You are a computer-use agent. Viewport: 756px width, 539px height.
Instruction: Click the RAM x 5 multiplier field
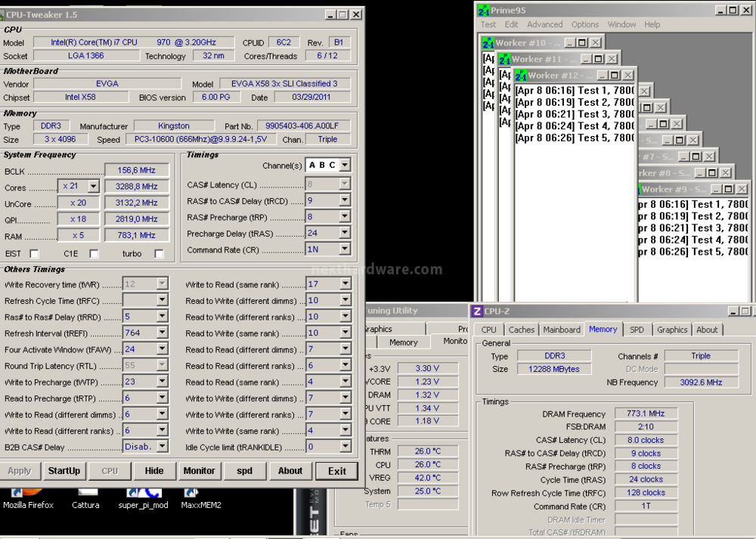pyautogui.click(x=78, y=235)
